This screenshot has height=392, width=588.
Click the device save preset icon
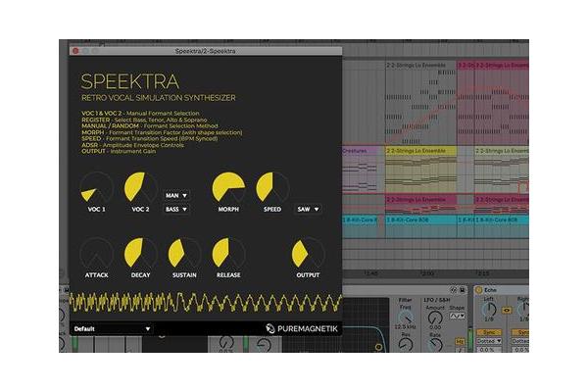[463, 290]
